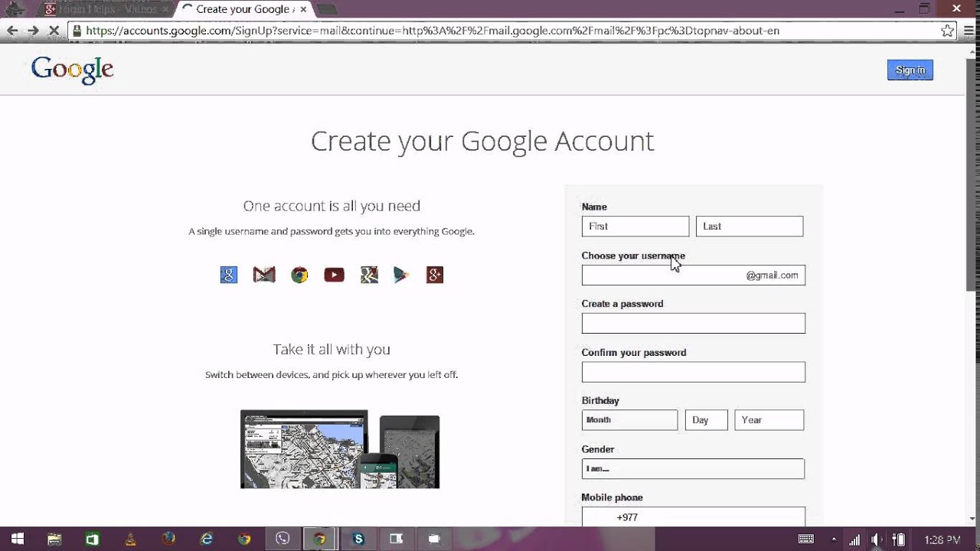The height and width of the screenshot is (551, 980).
Task: Click the devices maps illustration image
Action: [340, 449]
